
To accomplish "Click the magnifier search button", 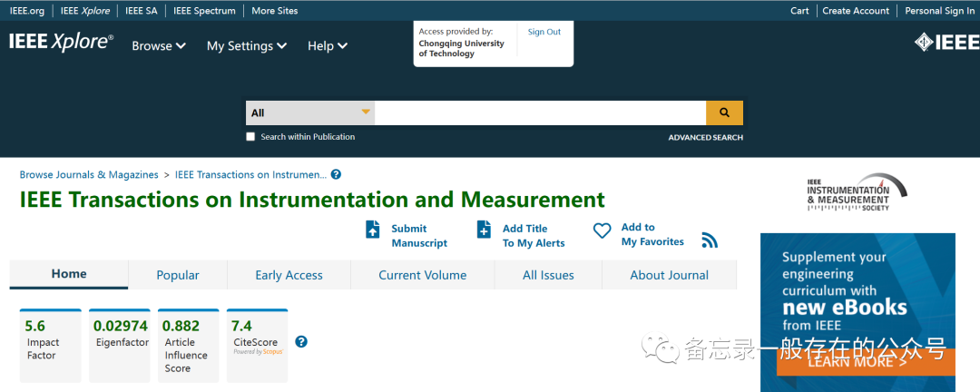I will pyautogui.click(x=724, y=113).
